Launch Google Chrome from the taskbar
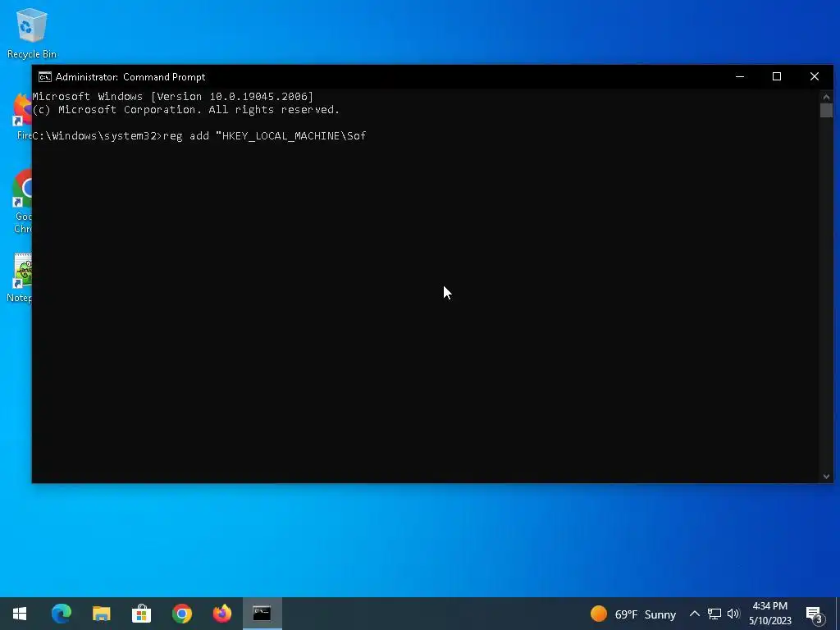Image resolution: width=840 pixels, height=630 pixels. [181, 614]
